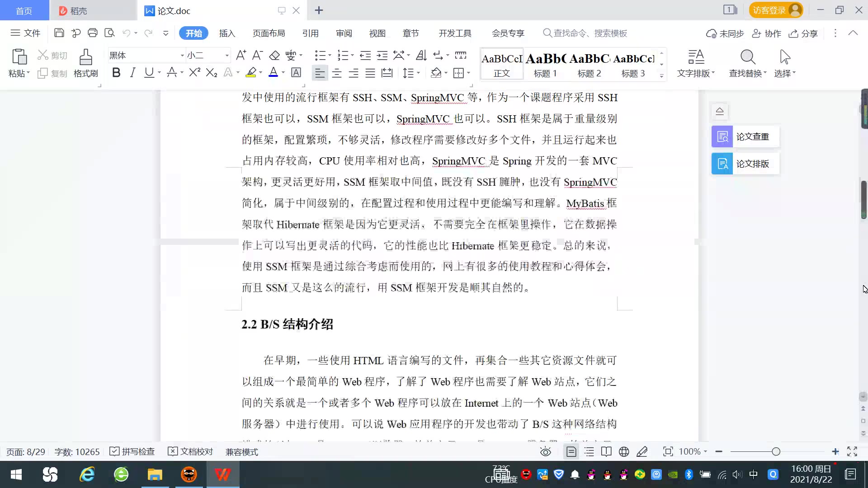Click the character border icon
The width and height of the screenshot is (868, 488).
296,72
